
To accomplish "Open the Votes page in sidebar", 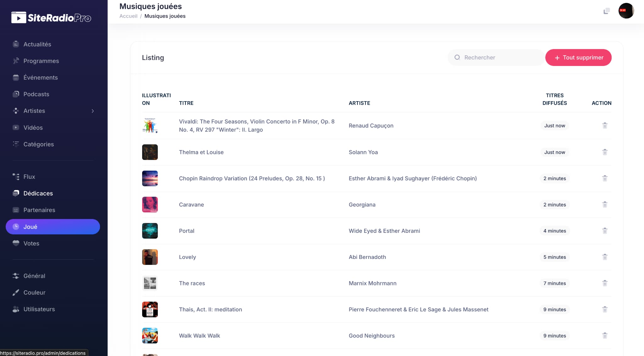I will [x=31, y=243].
